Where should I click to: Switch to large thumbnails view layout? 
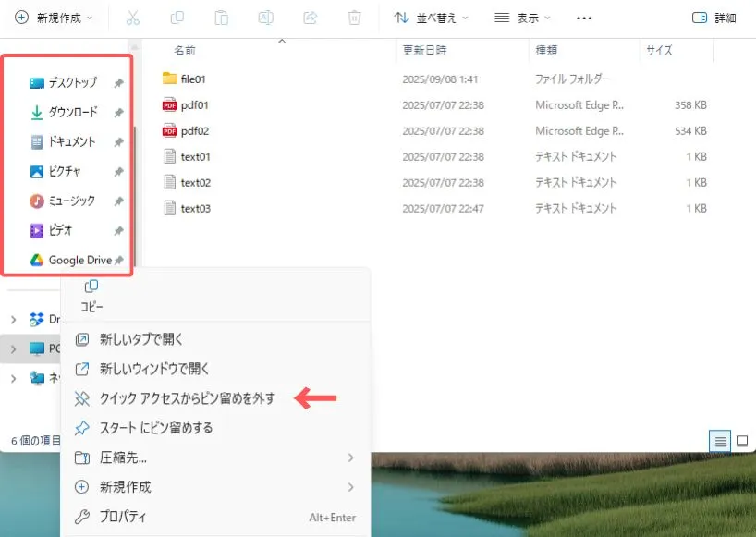(741, 441)
